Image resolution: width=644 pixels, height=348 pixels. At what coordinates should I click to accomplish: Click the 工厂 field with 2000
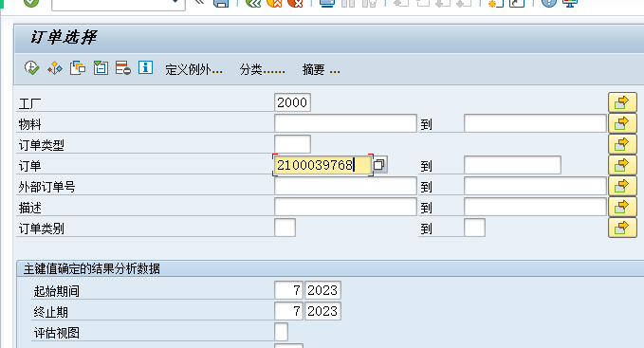pyautogui.click(x=292, y=102)
